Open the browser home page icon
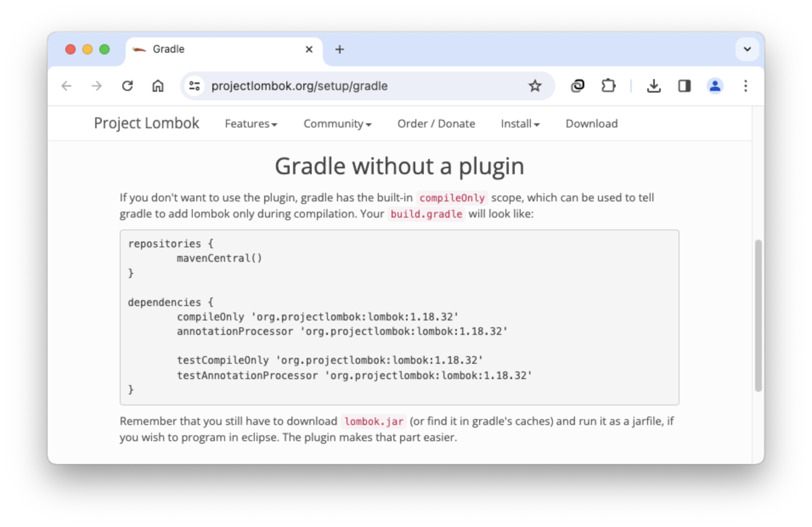Screen dimensions: 812x527 [x=158, y=86]
